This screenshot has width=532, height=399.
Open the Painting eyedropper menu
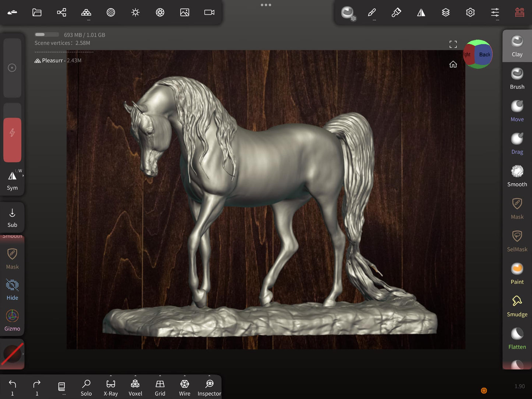397,13
